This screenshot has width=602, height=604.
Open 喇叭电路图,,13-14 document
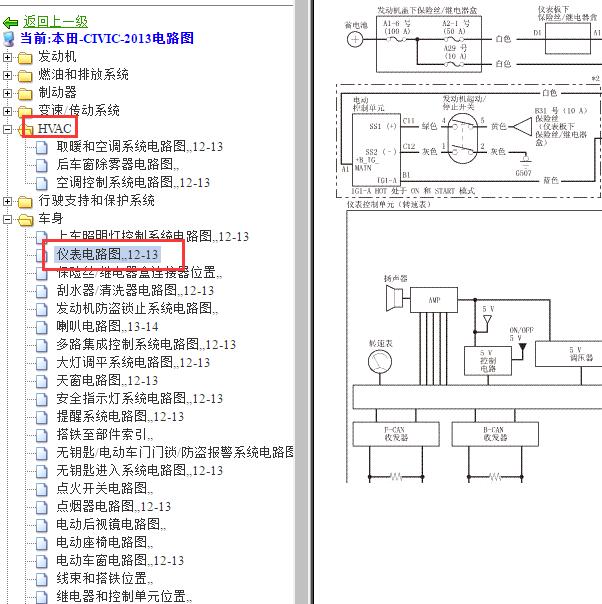coord(107,326)
